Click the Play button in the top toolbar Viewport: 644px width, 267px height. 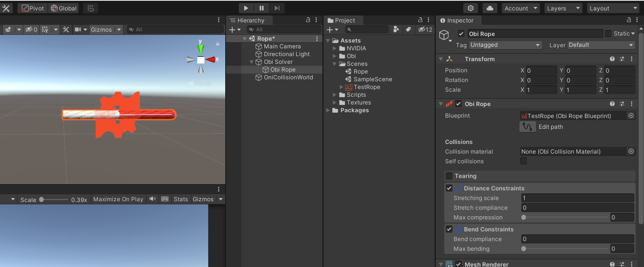point(246,8)
